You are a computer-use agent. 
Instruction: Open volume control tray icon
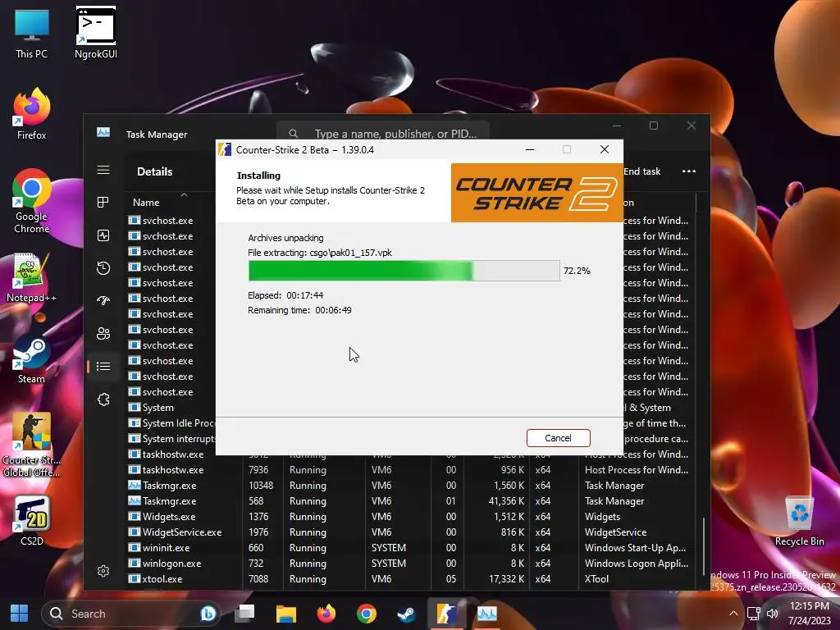pos(772,614)
